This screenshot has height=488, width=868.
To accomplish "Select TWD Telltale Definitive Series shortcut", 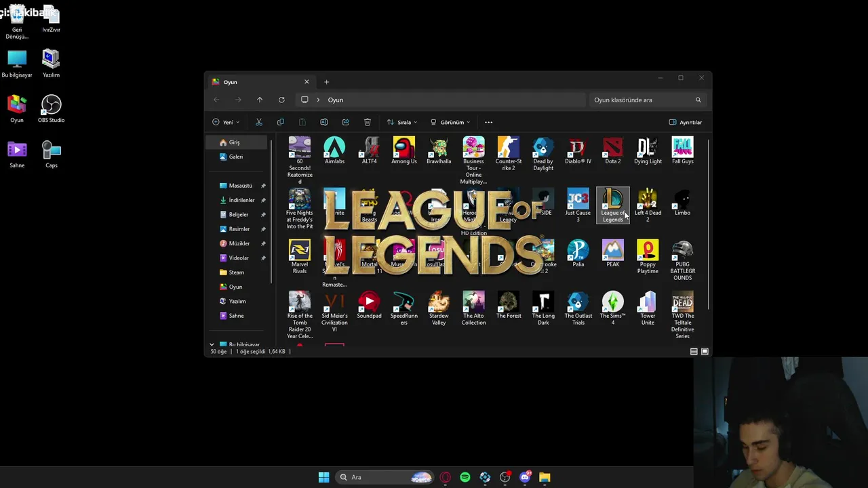I will point(682,316).
